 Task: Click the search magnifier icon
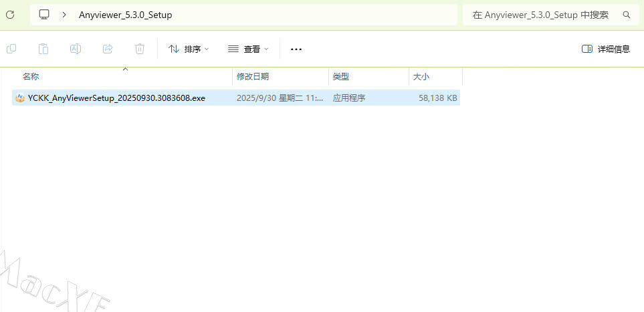coord(627,15)
